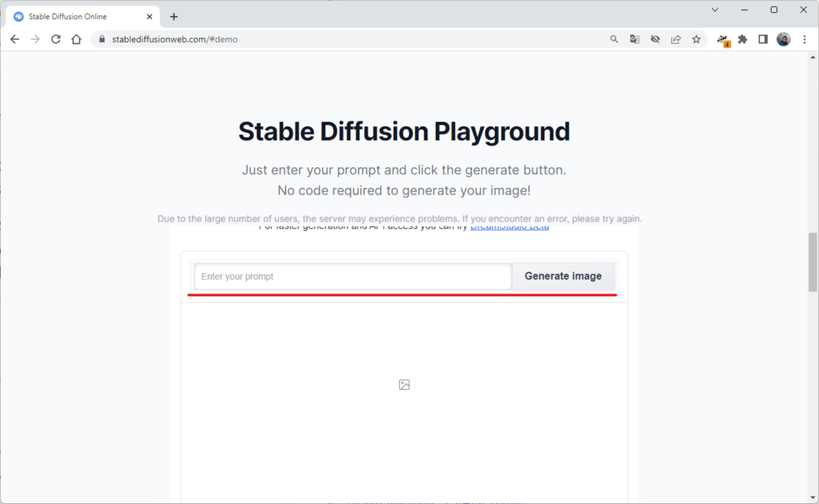Open the DreamStudio Beta link
The width and height of the screenshot is (819, 504).
[509, 225]
